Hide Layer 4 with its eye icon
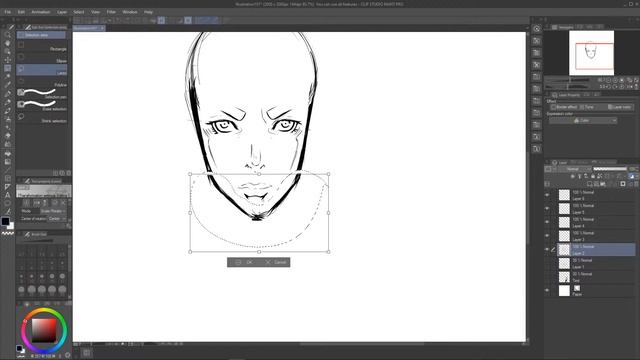This screenshot has height=360, width=640. pos(547,222)
